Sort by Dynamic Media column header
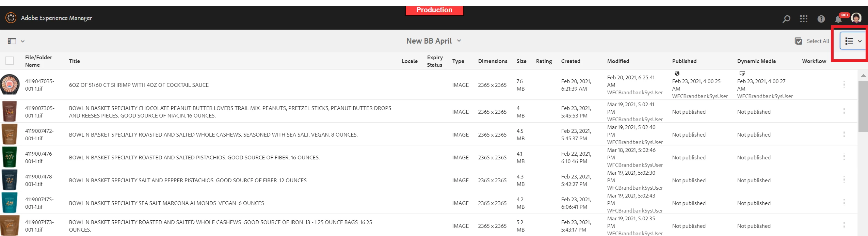This screenshot has width=868, height=236. [756, 61]
